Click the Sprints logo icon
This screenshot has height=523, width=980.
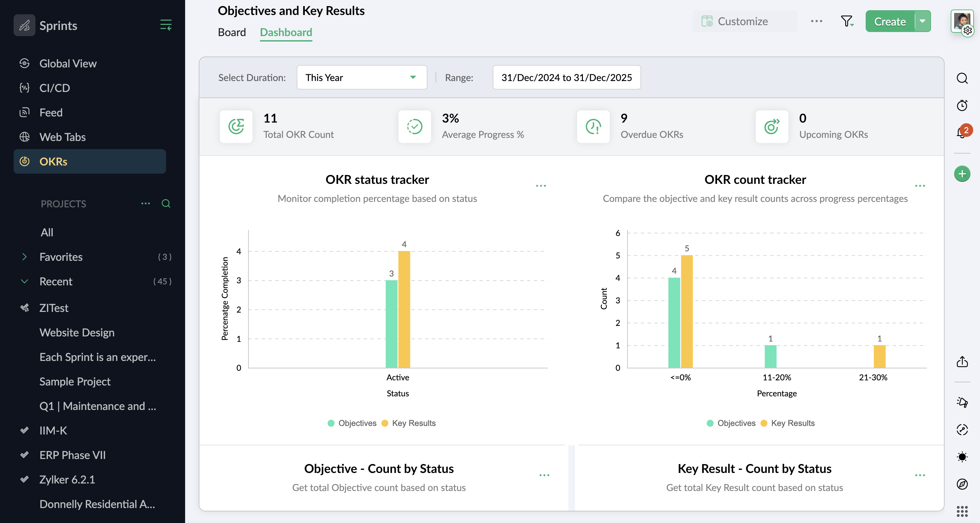point(24,25)
